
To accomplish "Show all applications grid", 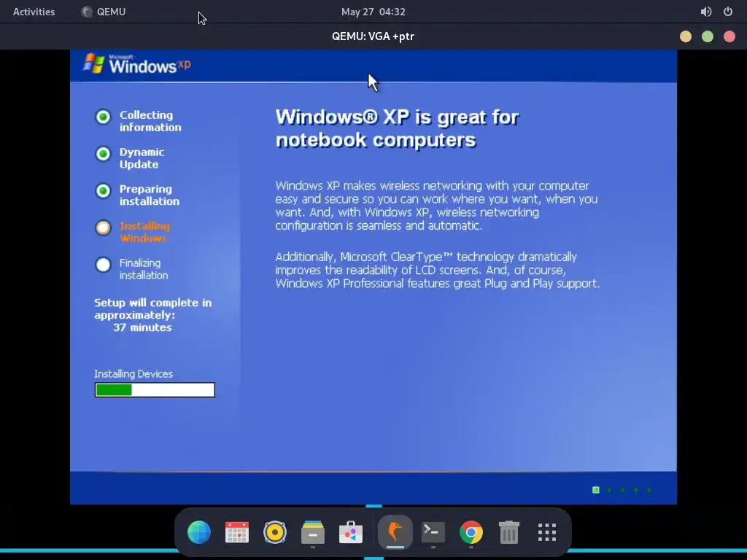I will click(x=547, y=532).
